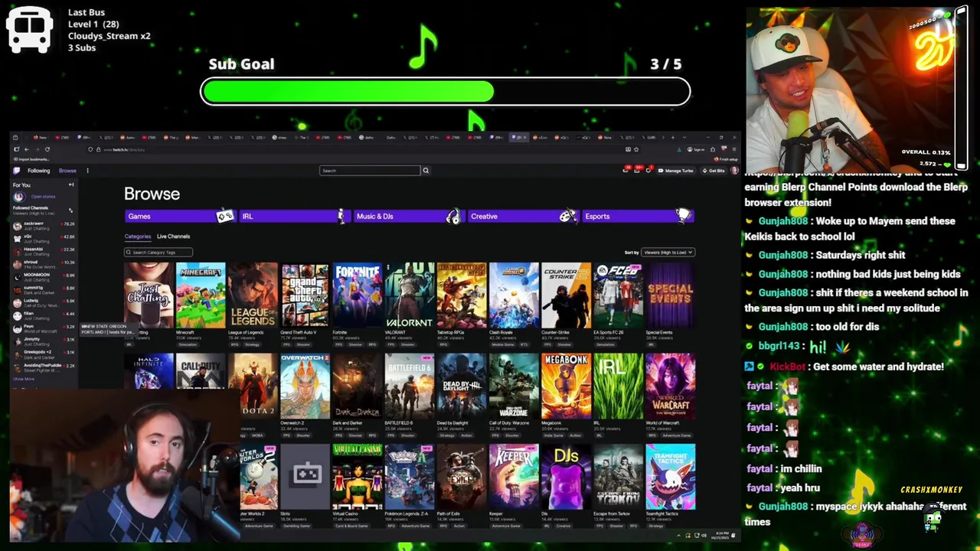Open the Just Chatting category thumbnail
This screenshot has height=551, width=980.
click(149, 295)
